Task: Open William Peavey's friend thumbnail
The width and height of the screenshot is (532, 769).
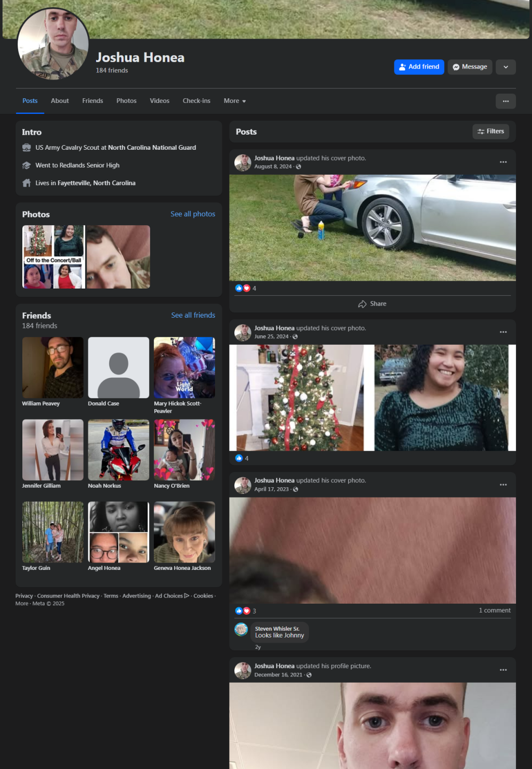Action: [52, 368]
